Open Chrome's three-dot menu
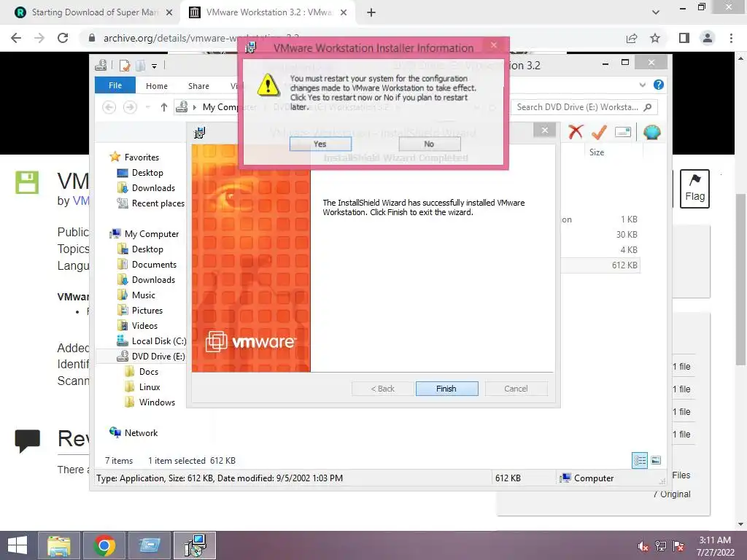 (x=731, y=38)
